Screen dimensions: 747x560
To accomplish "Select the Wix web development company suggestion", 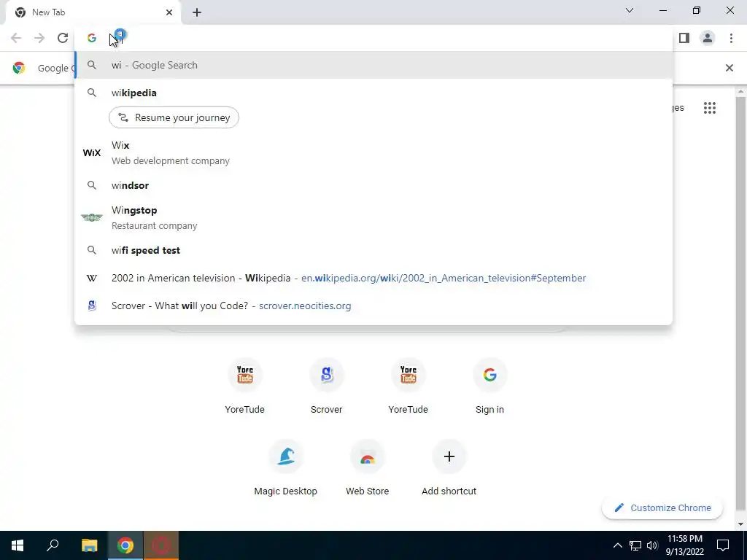I will pos(373,153).
